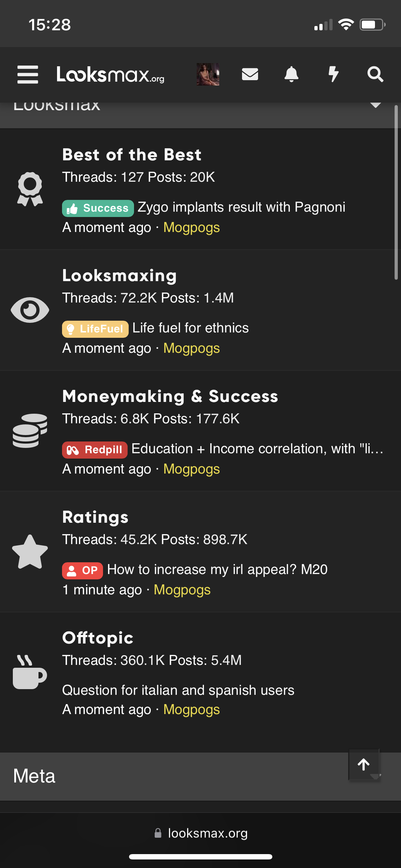The height and width of the screenshot is (868, 401).
Task: Tap the Offtopic coffee cup icon
Action: (x=30, y=672)
